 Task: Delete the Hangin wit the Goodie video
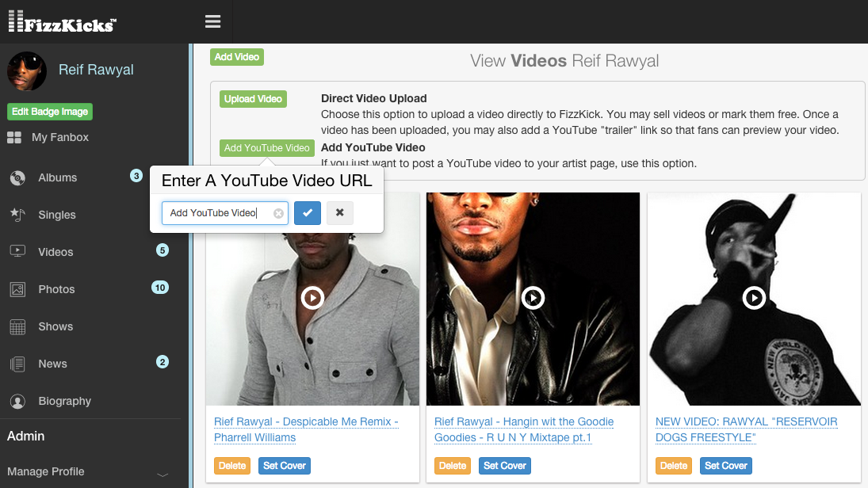click(x=453, y=466)
